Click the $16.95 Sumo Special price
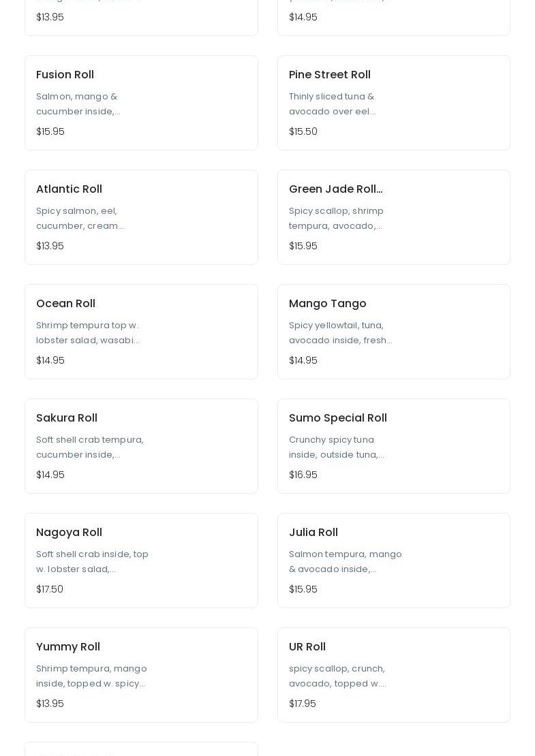 pos(303,475)
